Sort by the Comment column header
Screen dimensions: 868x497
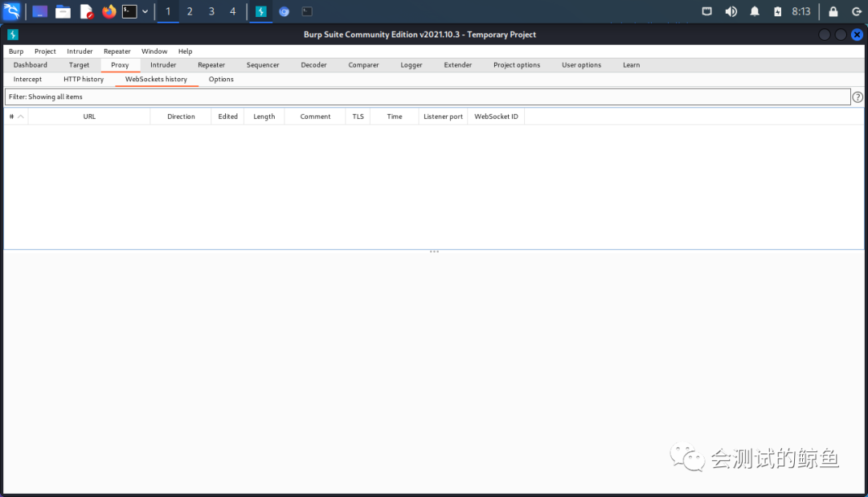click(316, 117)
